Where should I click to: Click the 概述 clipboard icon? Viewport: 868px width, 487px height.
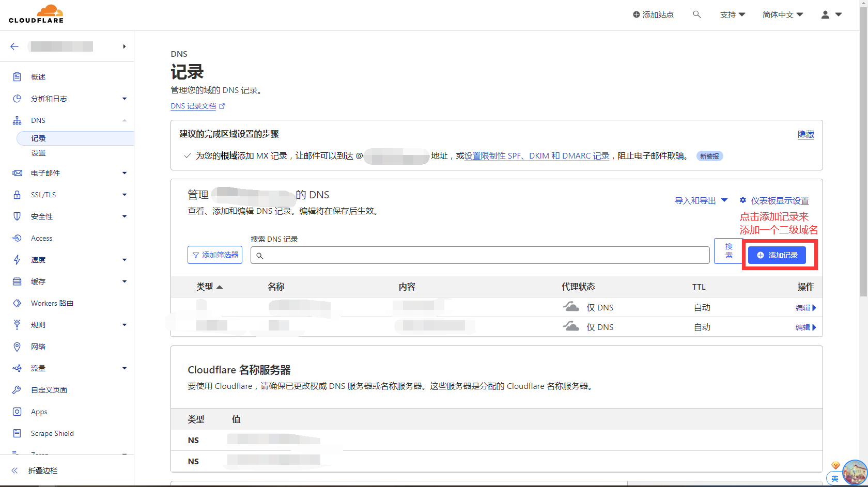point(17,77)
